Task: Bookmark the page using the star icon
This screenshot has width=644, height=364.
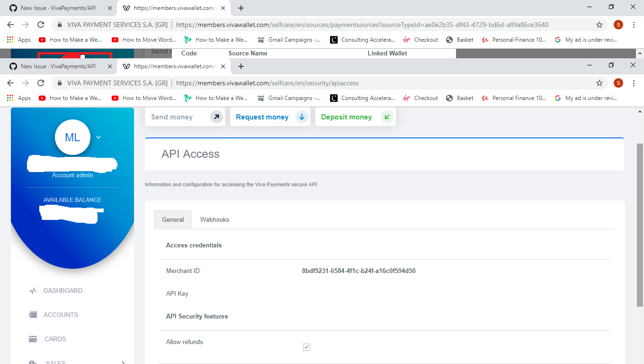Action: pos(599,83)
